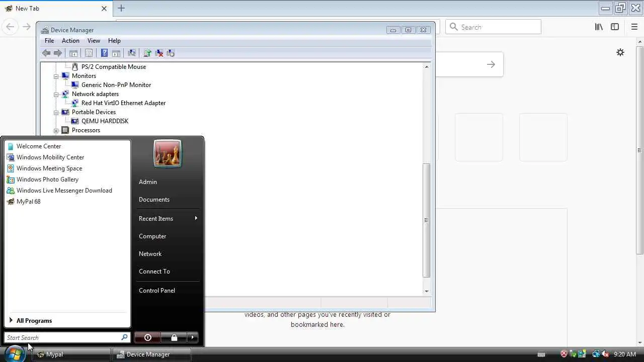644x362 pixels.
Task: Launch Windows Mobility Center
Action: pyautogui.click(x=67, y=157)
